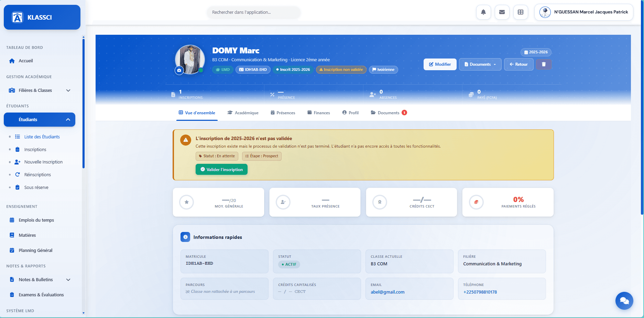Open Réinscriptions in sidebar

coord(37,174)
